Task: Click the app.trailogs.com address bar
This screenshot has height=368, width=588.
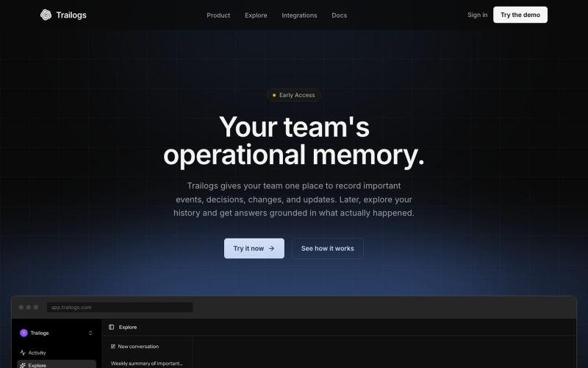Action: click(x=120, y=307)
